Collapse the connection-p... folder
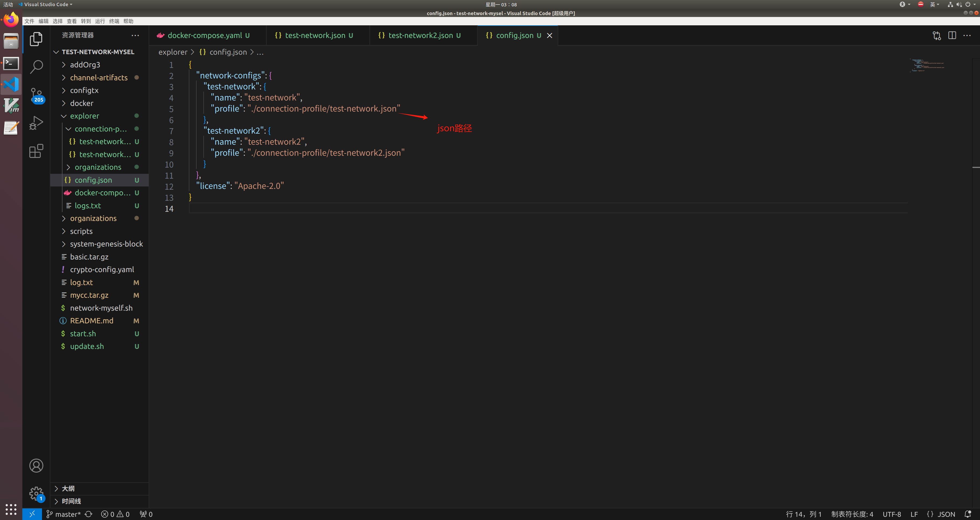 point(99,129)
